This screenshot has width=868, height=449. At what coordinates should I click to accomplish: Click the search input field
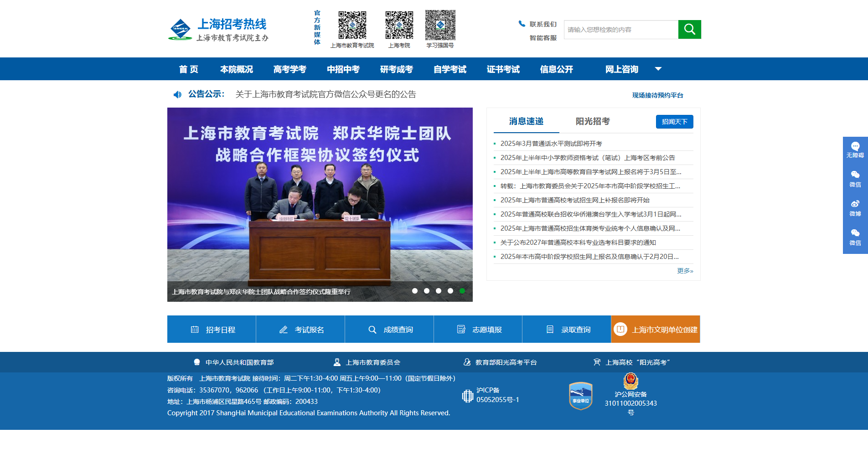(x=620, y=29)
